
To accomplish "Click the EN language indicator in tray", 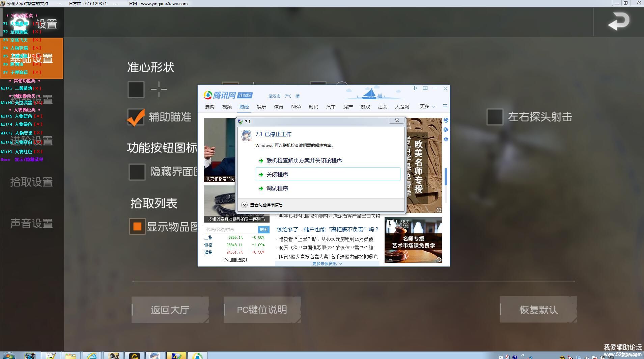I will click(501, 357).
